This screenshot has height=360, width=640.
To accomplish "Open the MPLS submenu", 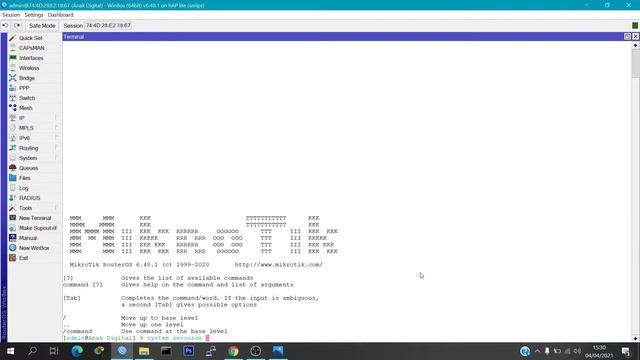I will [x=26, y=128].
